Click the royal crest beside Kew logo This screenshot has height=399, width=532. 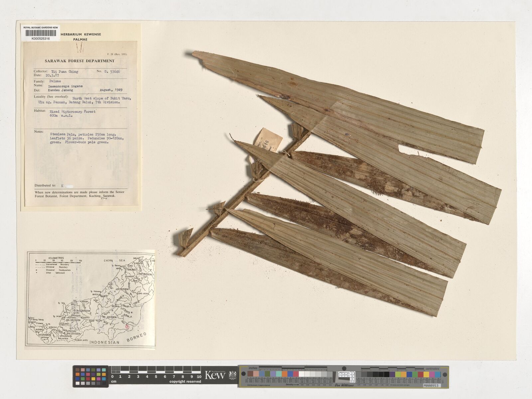click(x=231, y=375)
